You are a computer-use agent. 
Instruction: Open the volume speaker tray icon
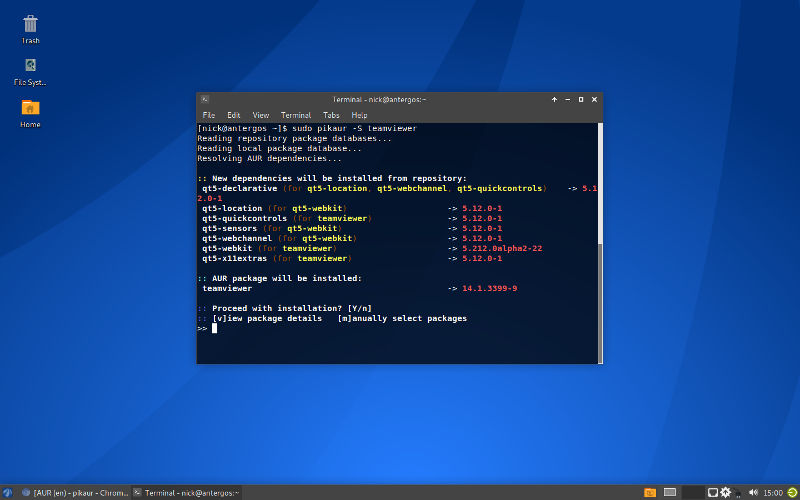(x=753, y=493)
